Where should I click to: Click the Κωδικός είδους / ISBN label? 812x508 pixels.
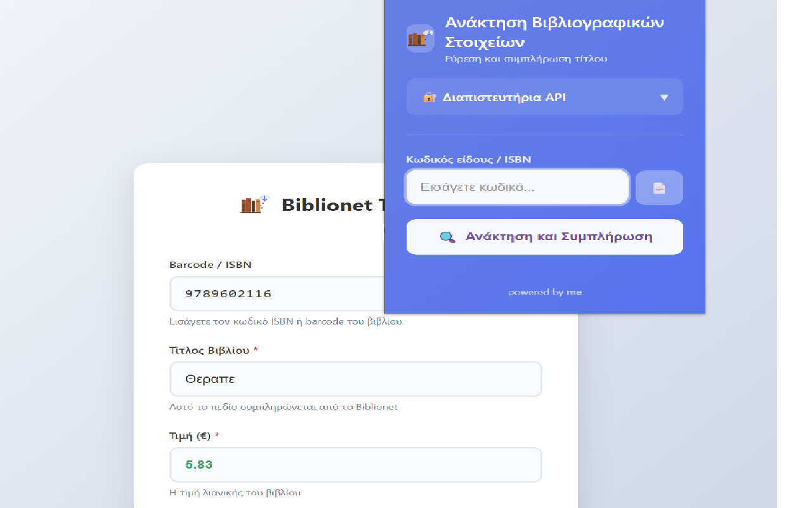pos(468,159)
